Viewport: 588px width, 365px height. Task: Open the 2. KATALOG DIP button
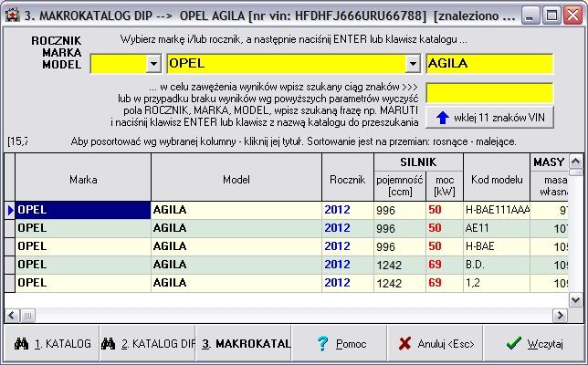coord(148,344)
